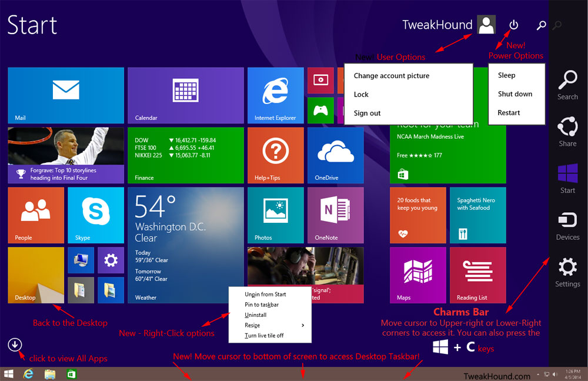Click the Share charm
588x381 pixels.
[568, 131]
